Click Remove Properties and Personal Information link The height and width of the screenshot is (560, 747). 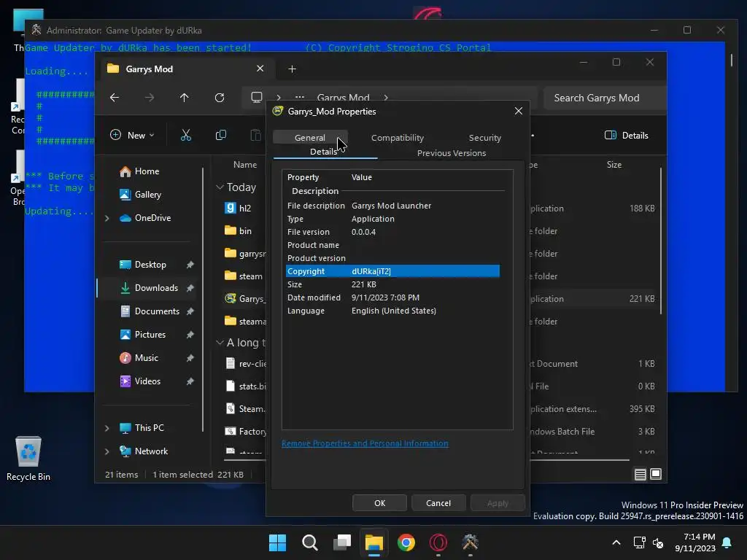365,443
